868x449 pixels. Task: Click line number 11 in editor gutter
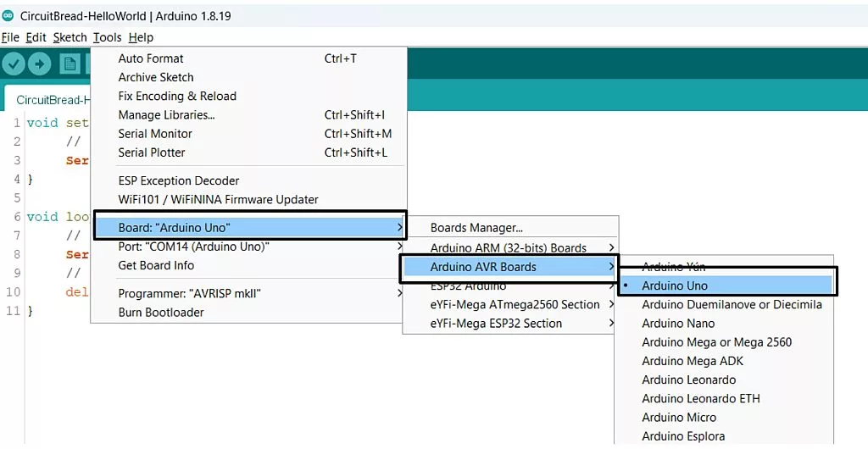[x=14, y=311]
